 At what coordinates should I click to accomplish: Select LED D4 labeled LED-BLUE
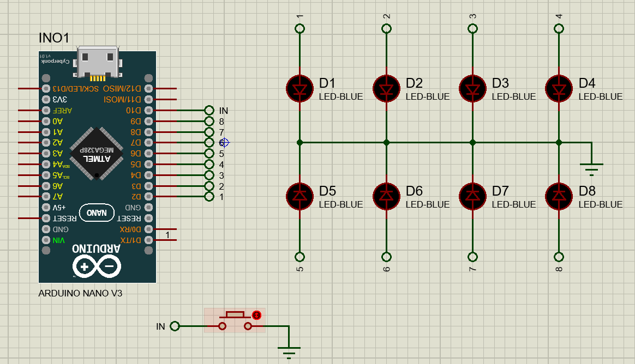coord(559,87)
